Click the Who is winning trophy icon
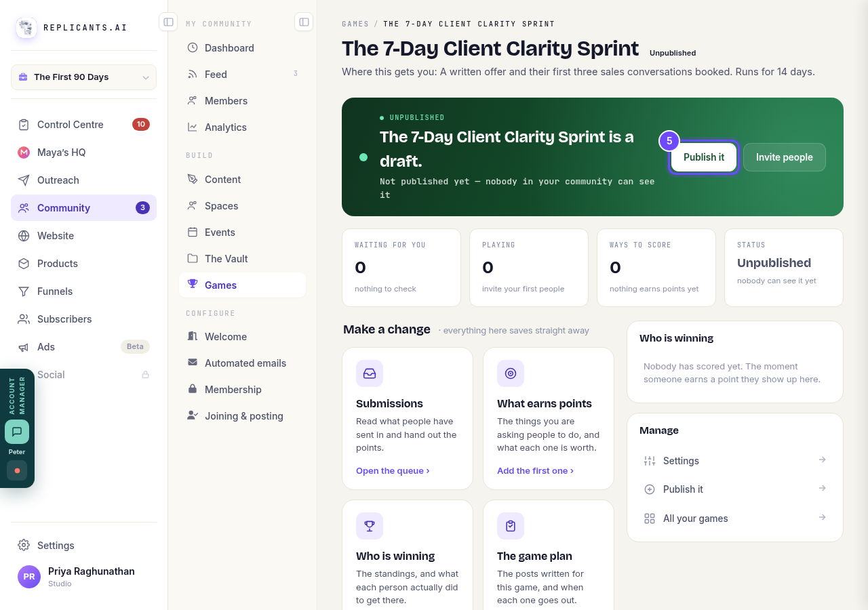This screenshot has height=610, width=868. click(370, 526)
